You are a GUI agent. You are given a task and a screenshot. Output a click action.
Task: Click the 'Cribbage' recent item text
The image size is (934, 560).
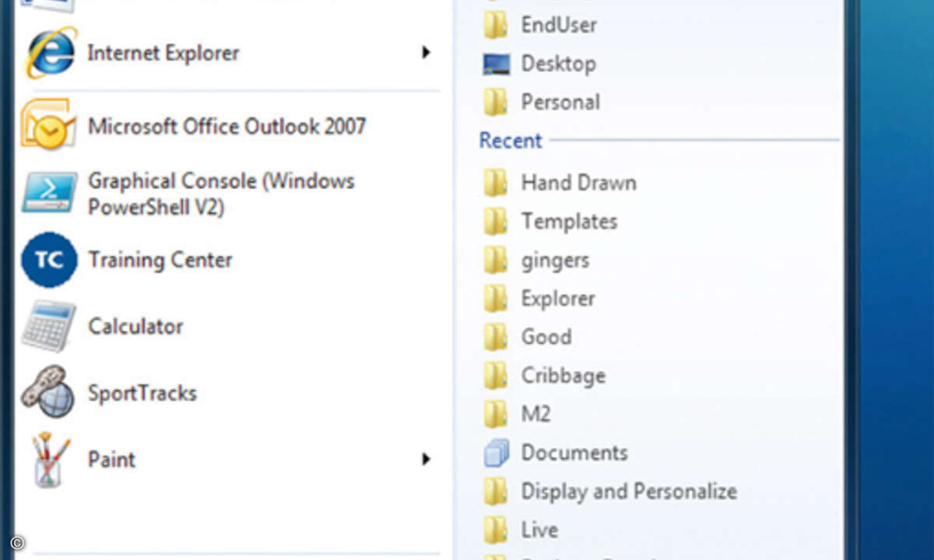(563, 376)
